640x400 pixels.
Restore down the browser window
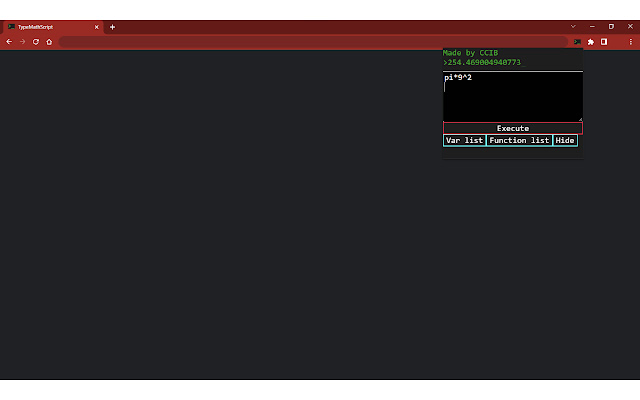click(611, 27)
